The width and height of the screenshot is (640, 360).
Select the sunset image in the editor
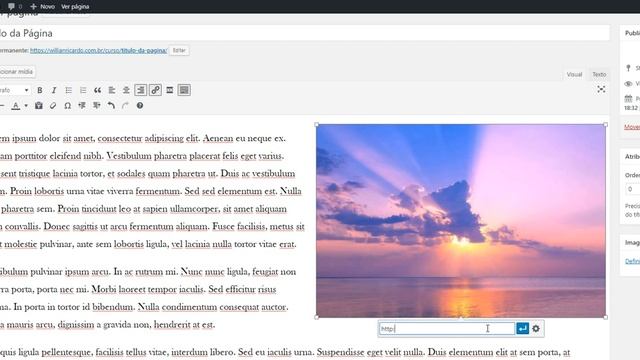pos(461,221)
